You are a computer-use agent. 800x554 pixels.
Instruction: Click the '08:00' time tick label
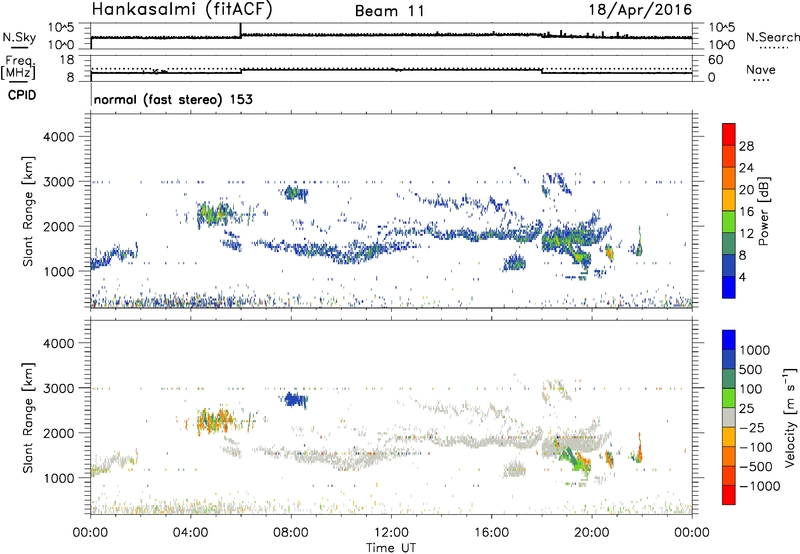tap(291, 533)
